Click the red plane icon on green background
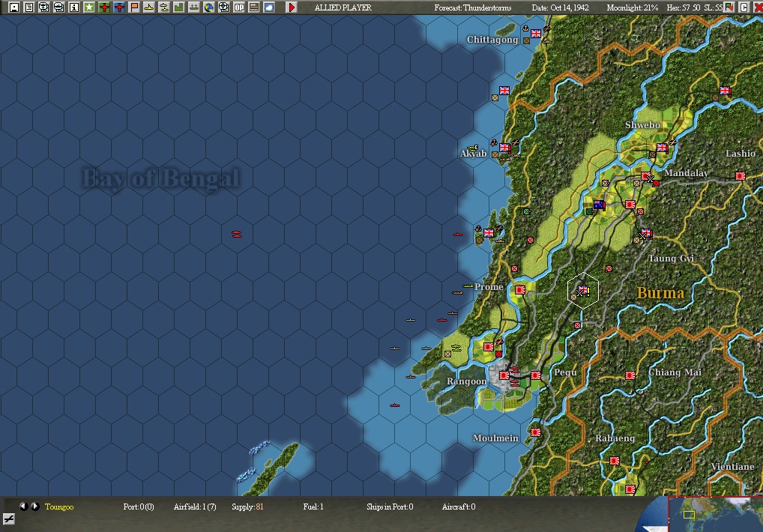Image resolution: width=763 pixels, height=532 pixels. coord(104,7)
